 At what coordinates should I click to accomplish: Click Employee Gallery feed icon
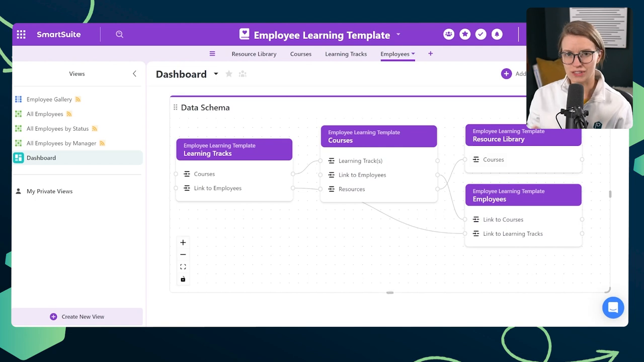78,100
